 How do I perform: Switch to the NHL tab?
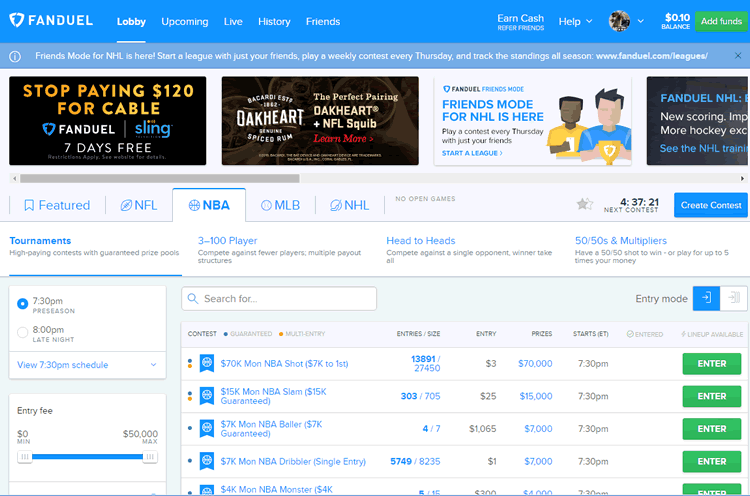pos(350,205)
